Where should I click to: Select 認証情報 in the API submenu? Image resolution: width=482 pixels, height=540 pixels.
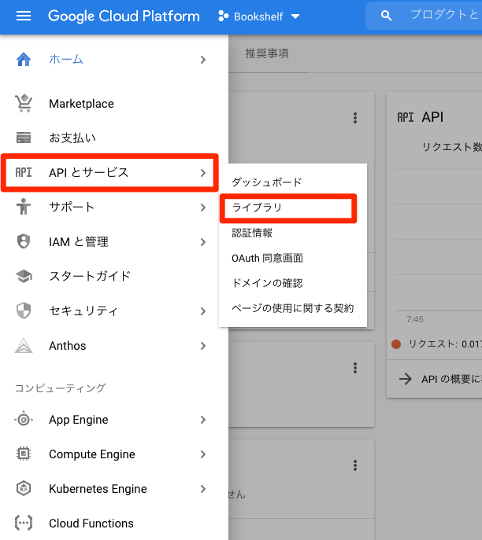click(x=252, y=233)
